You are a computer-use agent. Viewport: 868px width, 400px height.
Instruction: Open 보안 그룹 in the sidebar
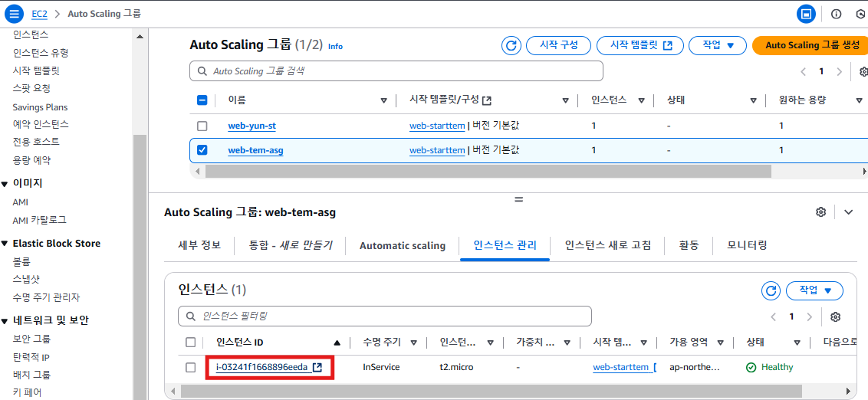[x=31, y=339]
